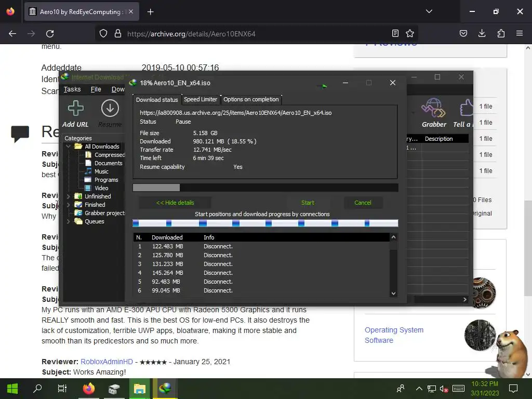Screen dimensions: 532x399
Task: Select connection 1 row 122.483 MB
Action: pyautogui.click(x=261, y=246)
